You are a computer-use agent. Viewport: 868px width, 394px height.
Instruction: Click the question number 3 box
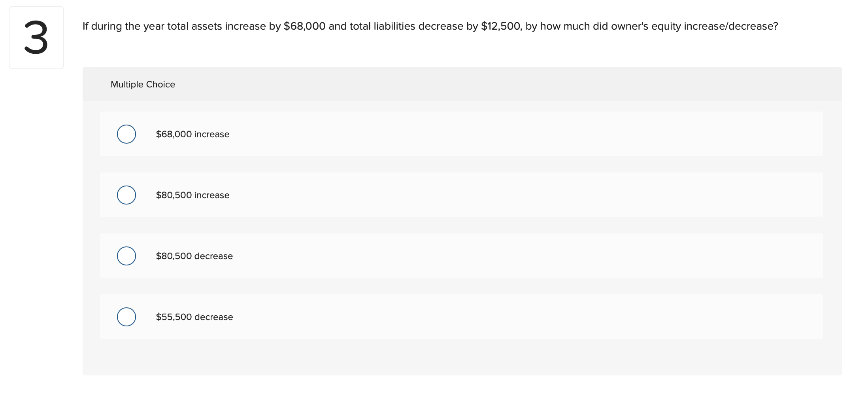(x=36, y=38)
